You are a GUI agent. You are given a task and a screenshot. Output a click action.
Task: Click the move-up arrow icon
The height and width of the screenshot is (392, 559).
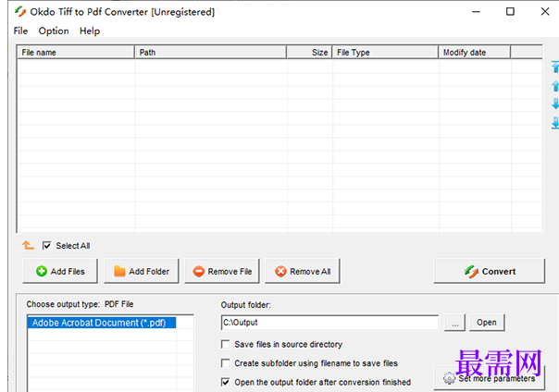(x=555, y=86)
